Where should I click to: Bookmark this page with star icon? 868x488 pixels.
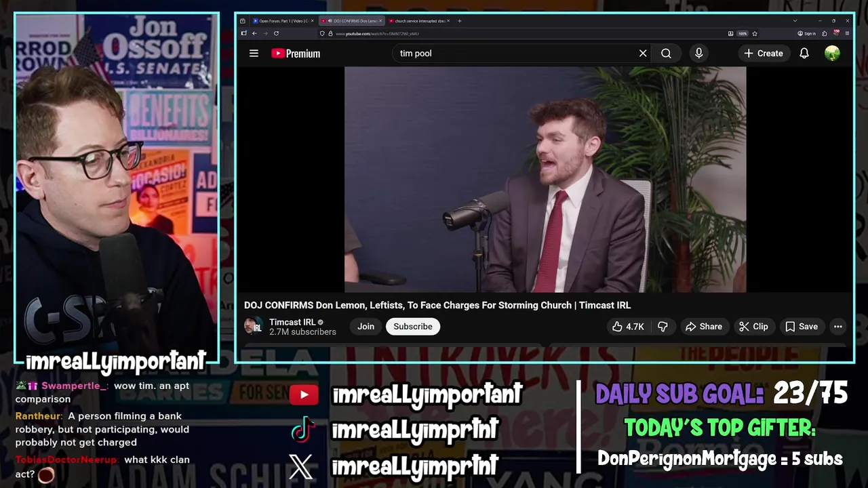[x=755, y=33]
